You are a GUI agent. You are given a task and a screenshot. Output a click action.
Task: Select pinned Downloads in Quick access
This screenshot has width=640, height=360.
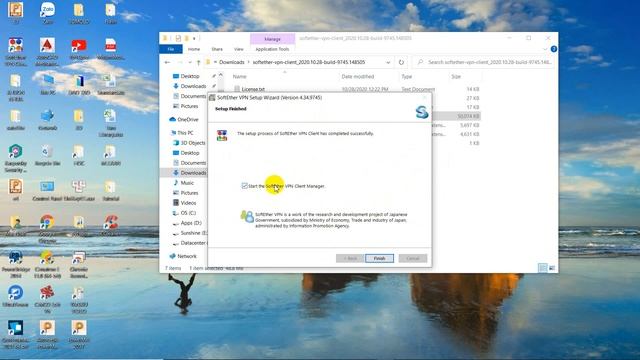click(x=193, y=86)
